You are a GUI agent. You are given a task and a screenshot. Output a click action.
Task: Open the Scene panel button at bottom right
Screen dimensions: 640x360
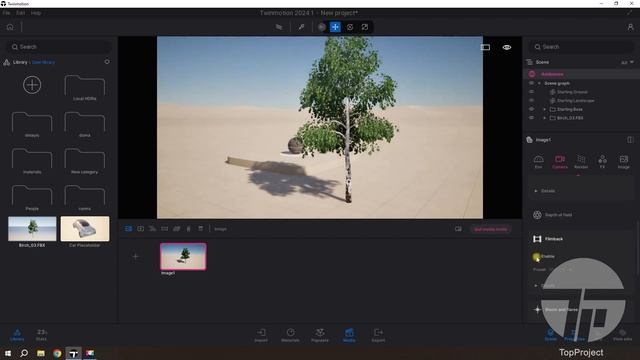tap(550, 335)
